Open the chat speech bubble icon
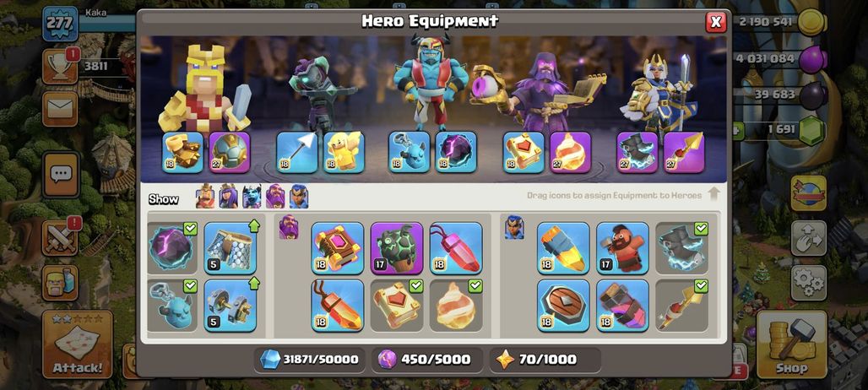868x390 pixels. click(x=60, y=175)
